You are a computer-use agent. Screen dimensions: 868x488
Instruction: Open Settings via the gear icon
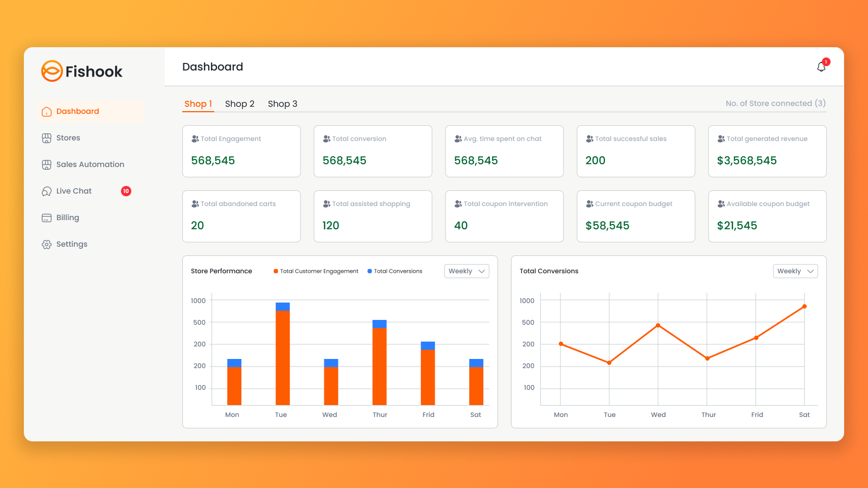(46, 244)
